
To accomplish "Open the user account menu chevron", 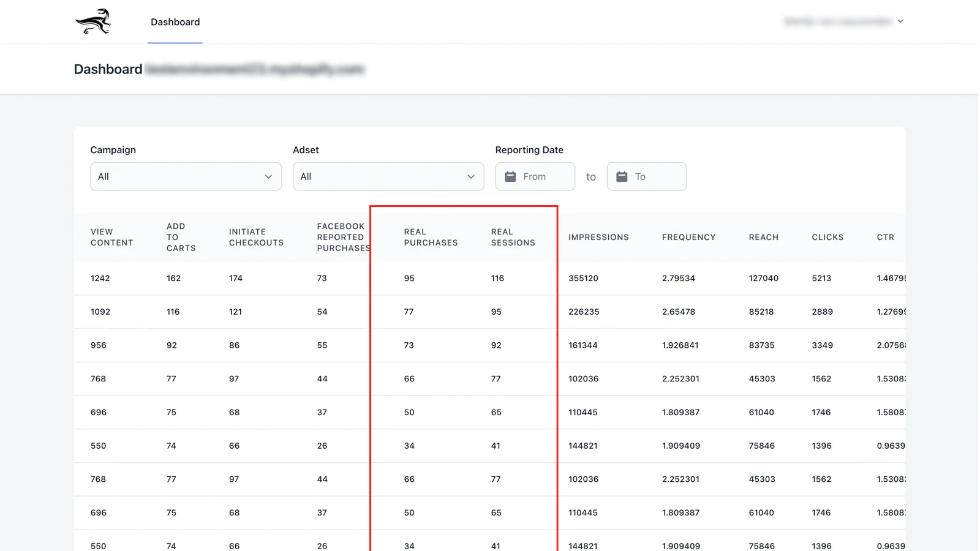I will (900, 21).
